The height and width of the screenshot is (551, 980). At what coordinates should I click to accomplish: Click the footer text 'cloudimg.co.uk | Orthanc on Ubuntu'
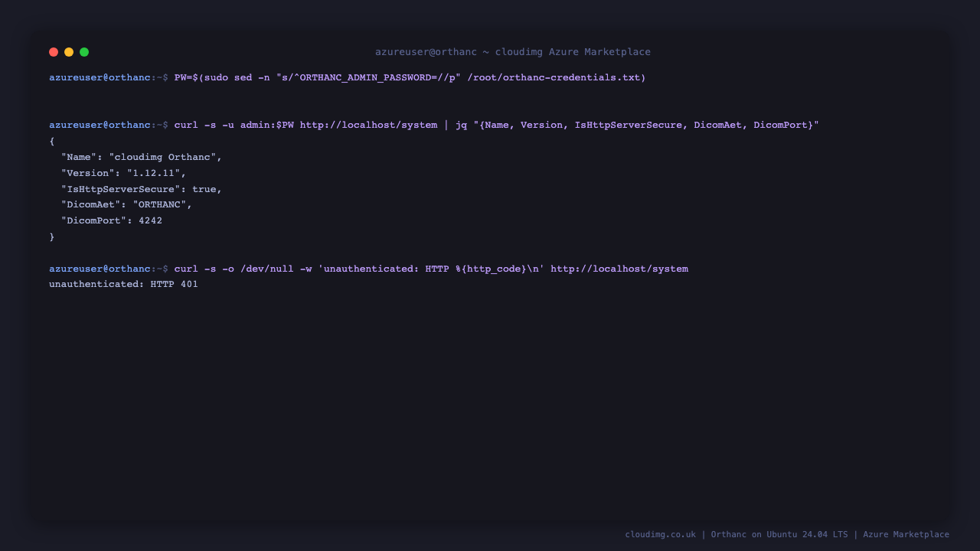(712, 534)
